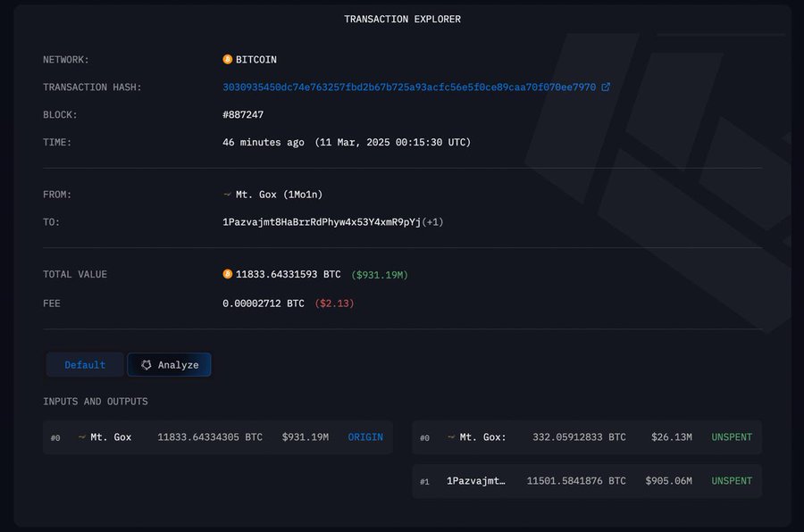The width and height of the screenshot is (804, 532).
Task: Click the arrow icon beside the Mt. Gox sender
Action: (226, 194)
